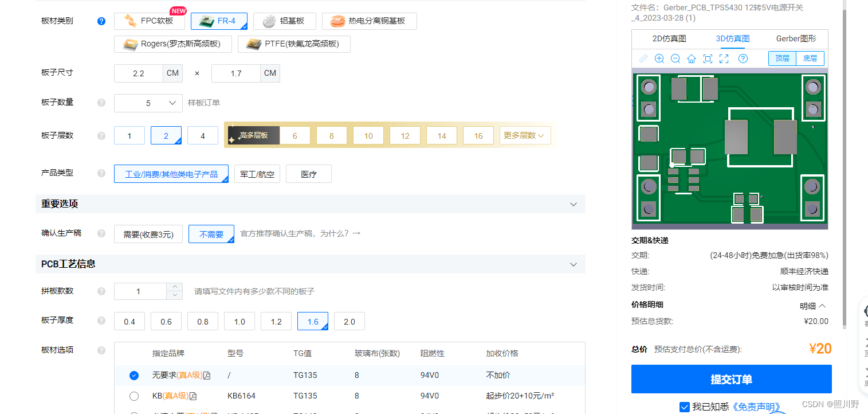Select the 无要求(真A级) radio option

pos(134,376)
